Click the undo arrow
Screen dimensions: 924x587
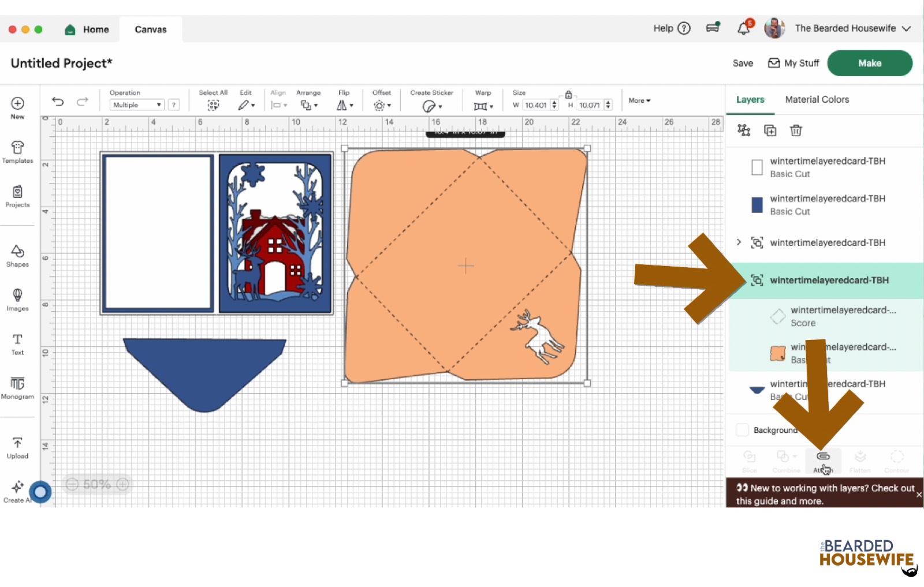[58, 102]
